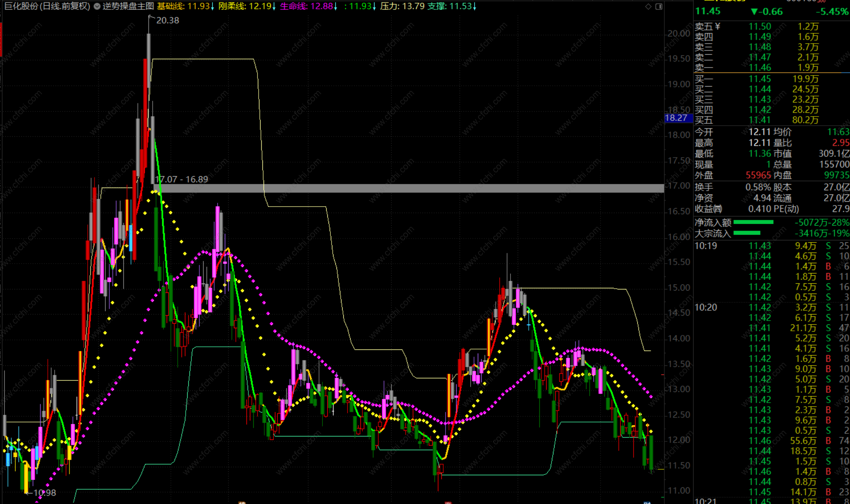Image resolution: width=850 pixels, height=504 pixels.
Task: Select the 卖一 11.46 order row
Action: [x=760, y=68]
